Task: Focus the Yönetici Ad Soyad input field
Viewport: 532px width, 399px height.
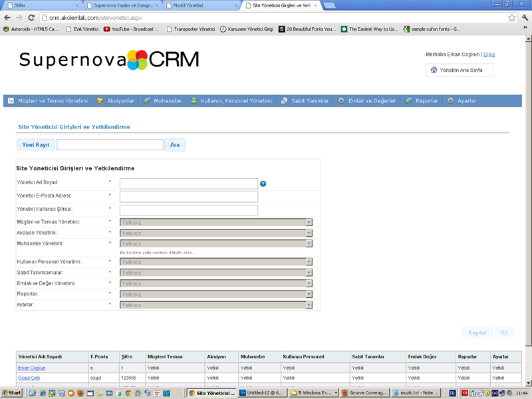Action: click(x=189, y=184)
